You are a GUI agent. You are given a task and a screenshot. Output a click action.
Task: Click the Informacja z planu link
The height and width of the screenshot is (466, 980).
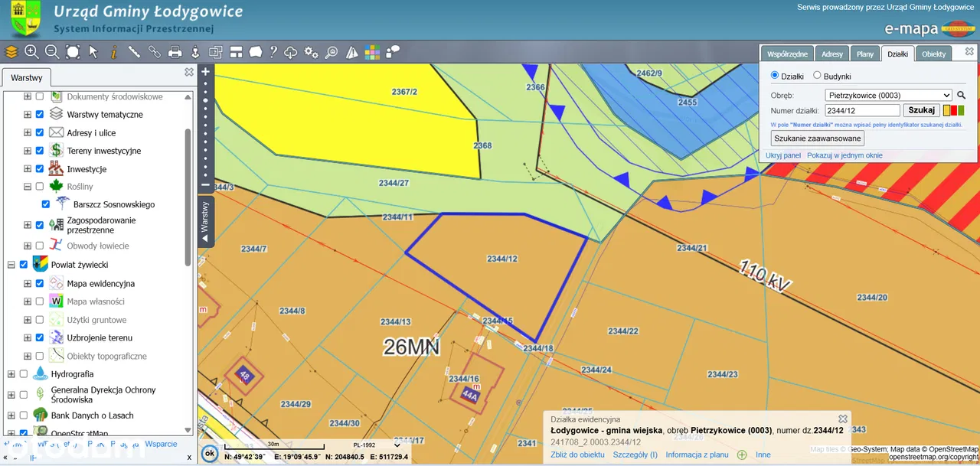[x=697, y=455]
